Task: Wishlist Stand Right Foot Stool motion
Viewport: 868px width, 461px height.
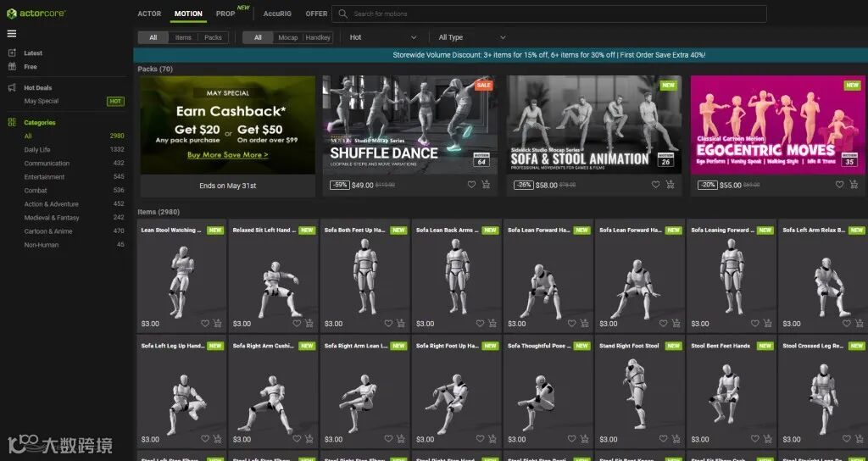Action: click(663, 439)
